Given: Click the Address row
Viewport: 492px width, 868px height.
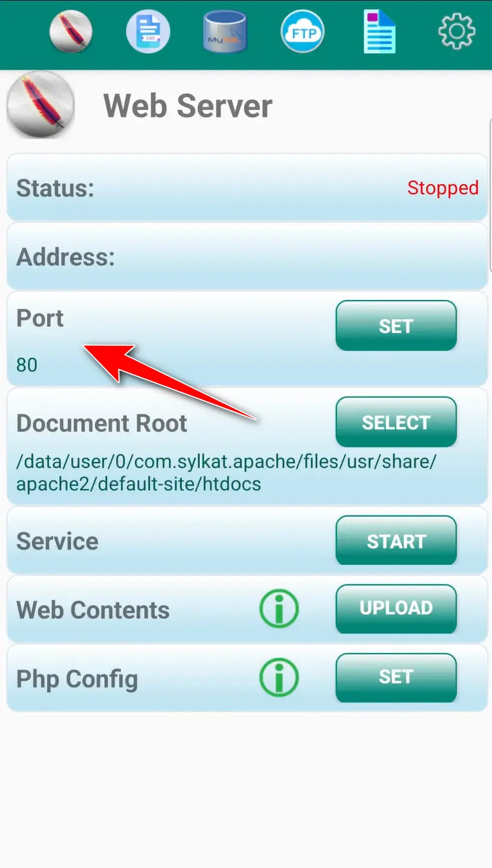Looking at the screenshot, I should (247, 257).
